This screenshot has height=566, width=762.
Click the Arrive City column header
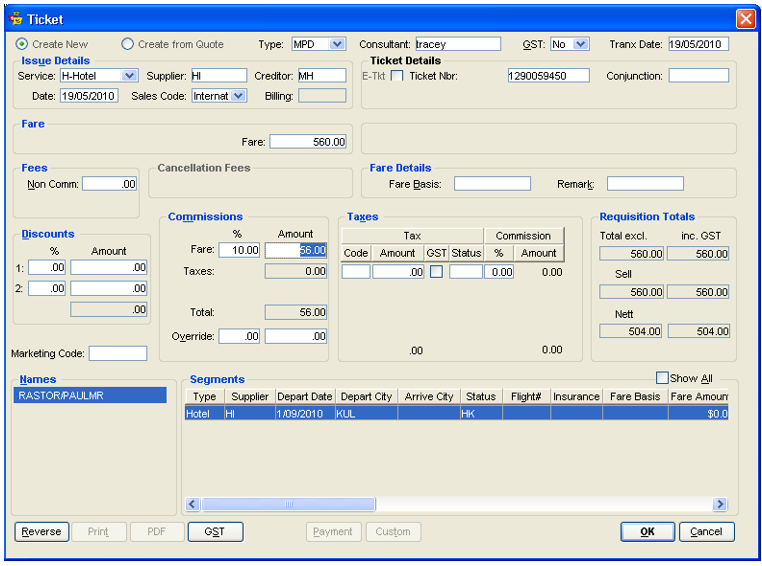(x=429, y=396)
